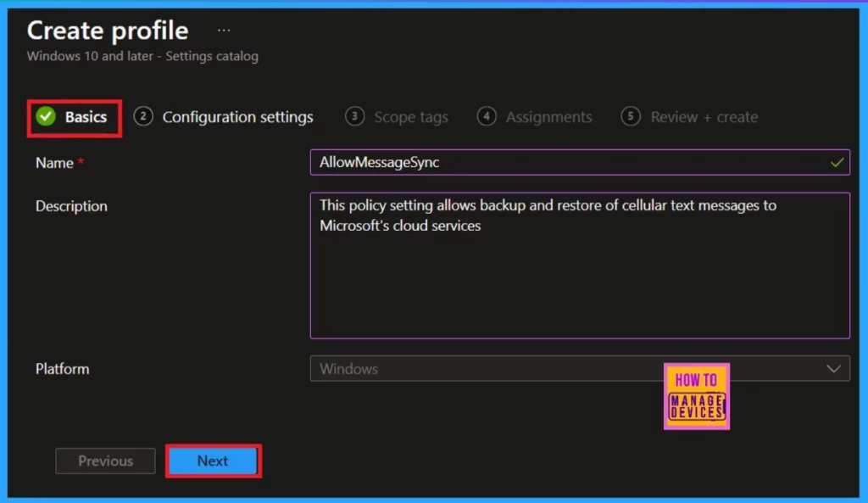Click the green checkmark icon on Basics
This screenshot has width=868, height=503.
coord(46,116)
